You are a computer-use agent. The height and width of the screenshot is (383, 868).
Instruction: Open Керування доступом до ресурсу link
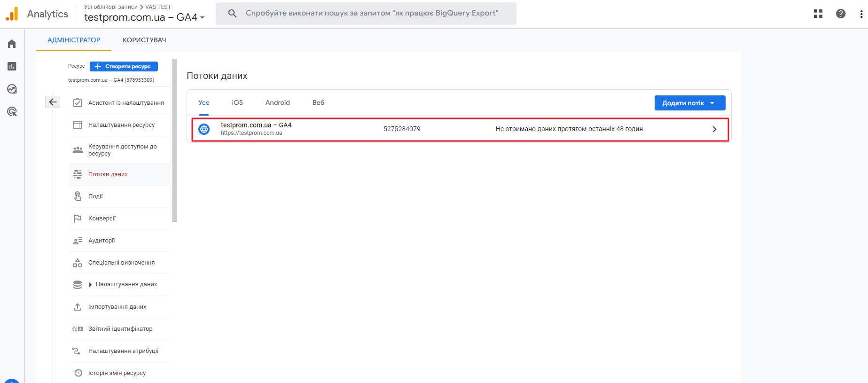pyautogui.click(x=123, y=150)
